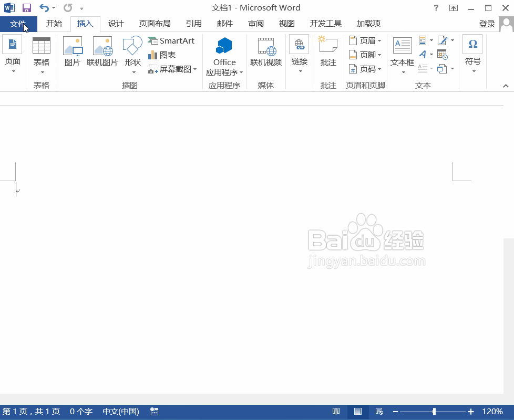Screen dimensions: 514x420
Task: Click the page count status '第 1 页，共 1 页'
Action: click(x=31, y=412)
